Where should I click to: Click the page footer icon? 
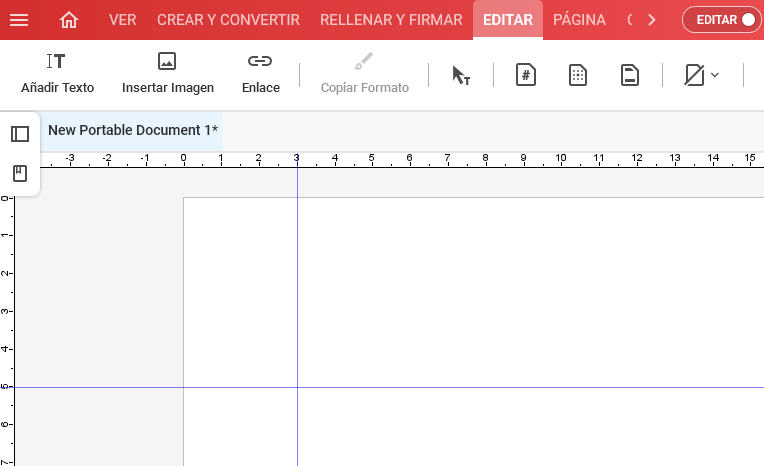[x=630, y=75]
